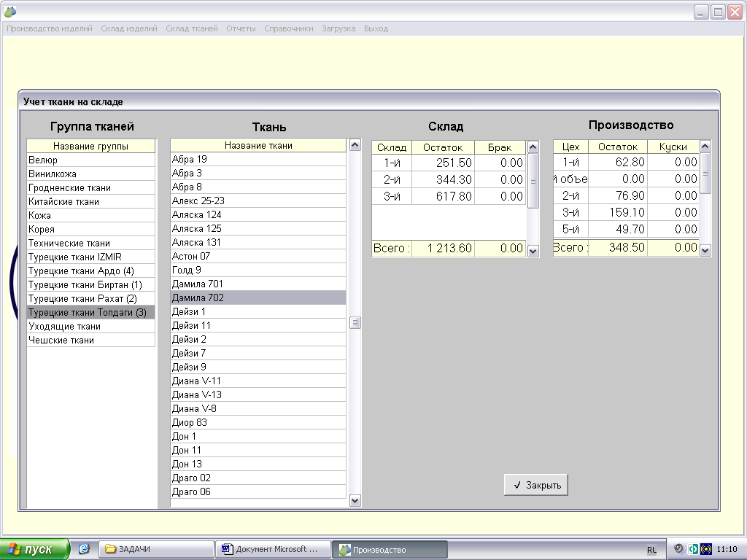Select fabric Абра 19

[x=258, y=159]
